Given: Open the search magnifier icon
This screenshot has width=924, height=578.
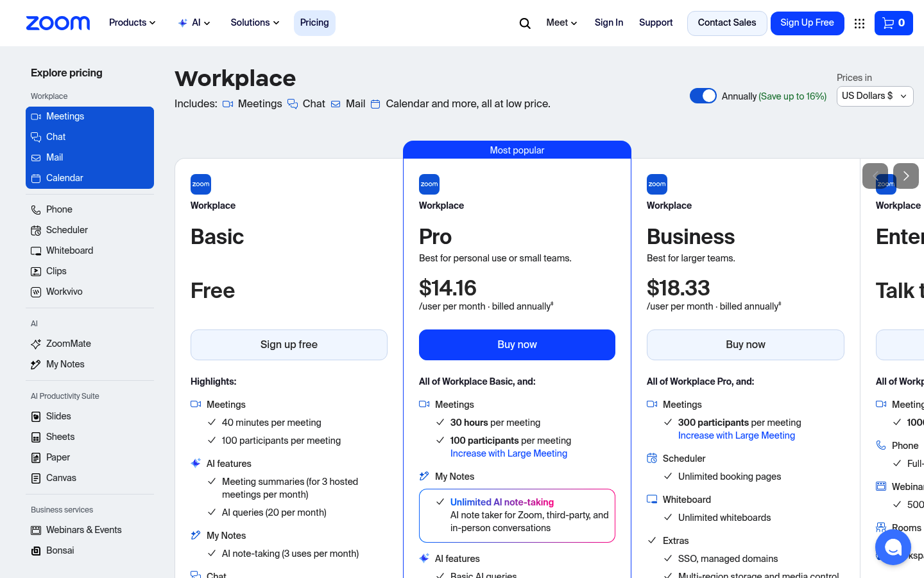Looking at the screenshot, I should (525, 23).
